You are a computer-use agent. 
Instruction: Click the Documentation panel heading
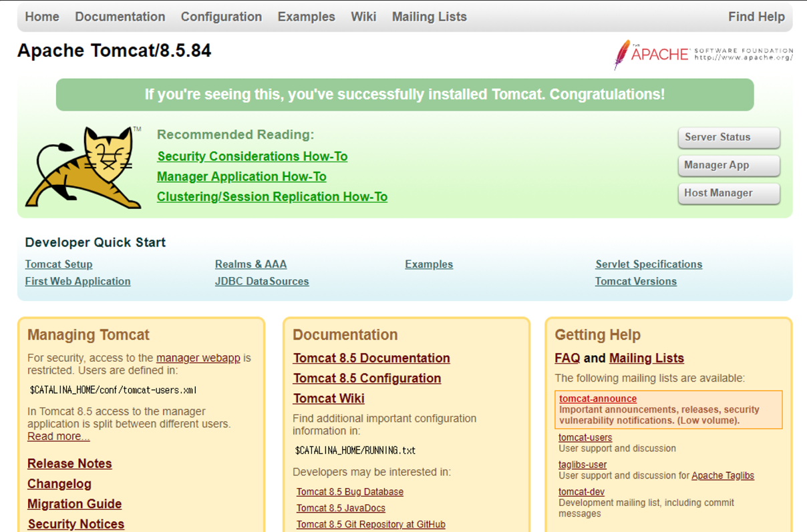click(x=345, y=335)
